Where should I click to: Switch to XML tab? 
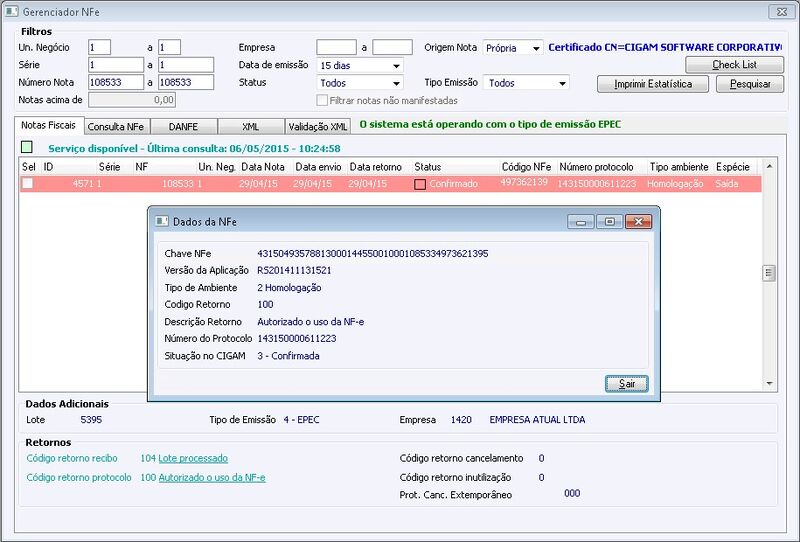tap(251, 127)
